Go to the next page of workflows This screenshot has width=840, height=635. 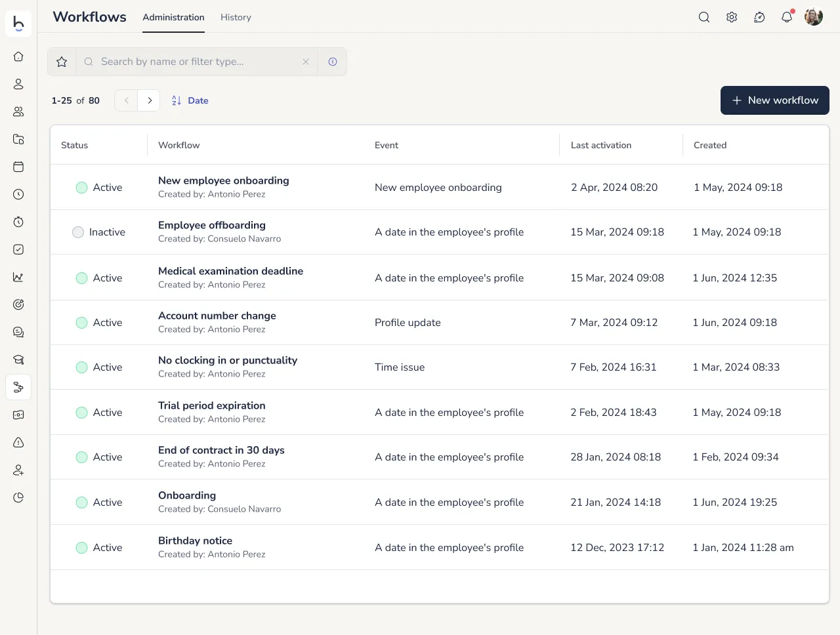(x=149, y=100)
